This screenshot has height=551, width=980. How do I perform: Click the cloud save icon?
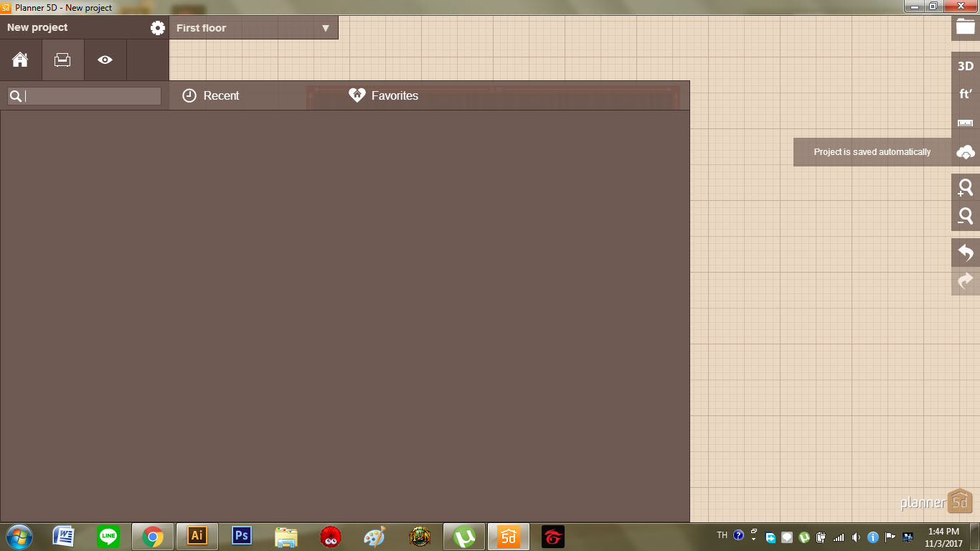[x=966, y=152]
